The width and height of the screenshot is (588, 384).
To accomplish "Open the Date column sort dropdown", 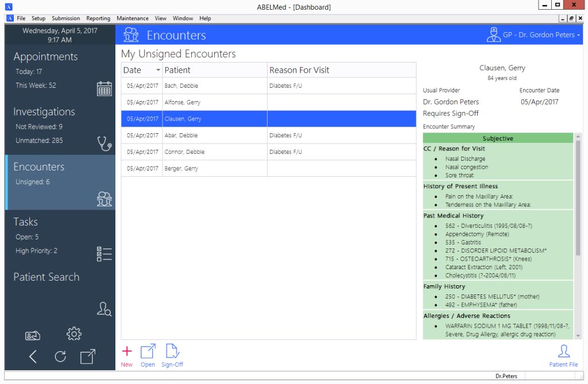I will click(x=160, y=69).
